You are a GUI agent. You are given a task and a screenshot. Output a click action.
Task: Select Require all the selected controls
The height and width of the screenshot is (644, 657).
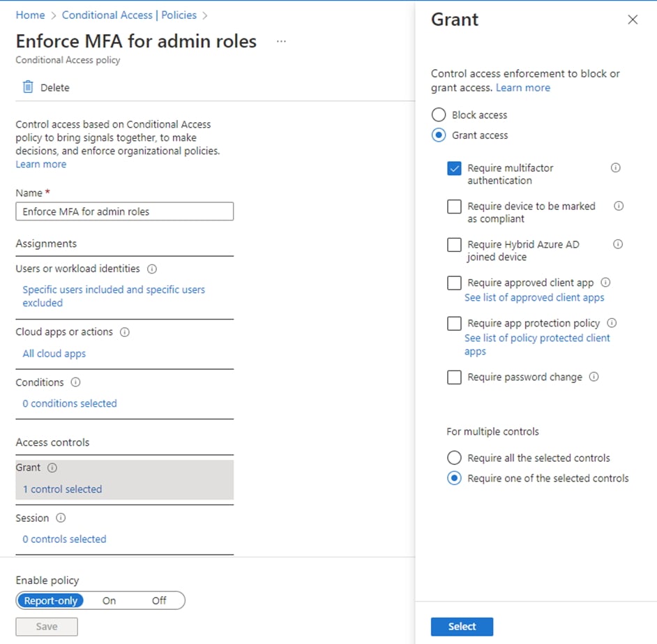pos(454,458)
